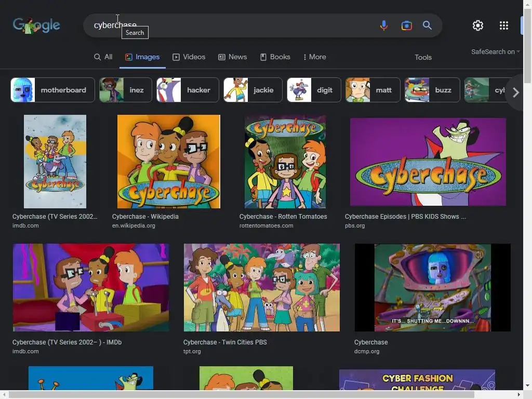532x399 pixels.
Task: Open the Rotten Tomatoes Cyberchase thumbnail
Action: [285, 162]
